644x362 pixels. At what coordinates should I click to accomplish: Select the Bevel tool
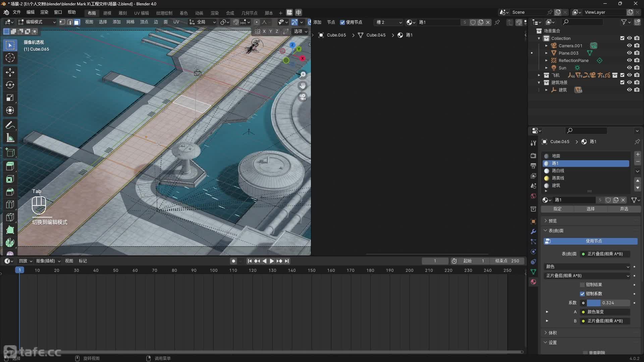[10, 192]
